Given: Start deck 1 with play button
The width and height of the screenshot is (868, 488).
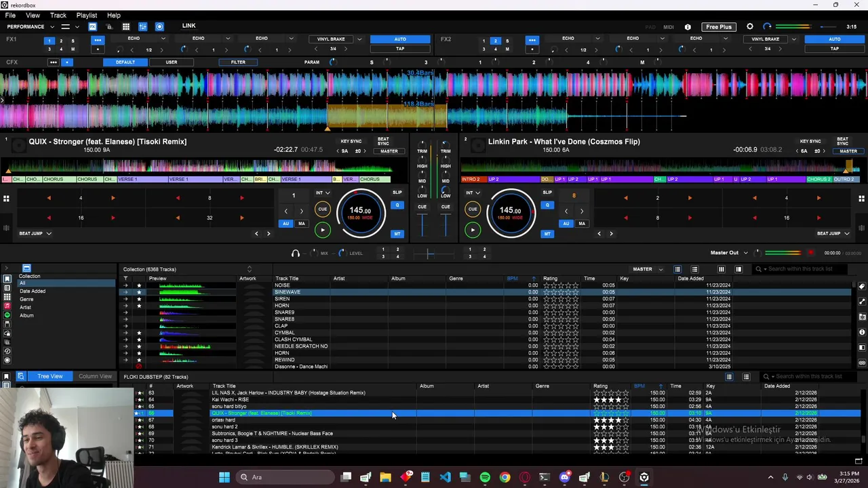Looking at the screenshot, I should (x=323, y=230).
